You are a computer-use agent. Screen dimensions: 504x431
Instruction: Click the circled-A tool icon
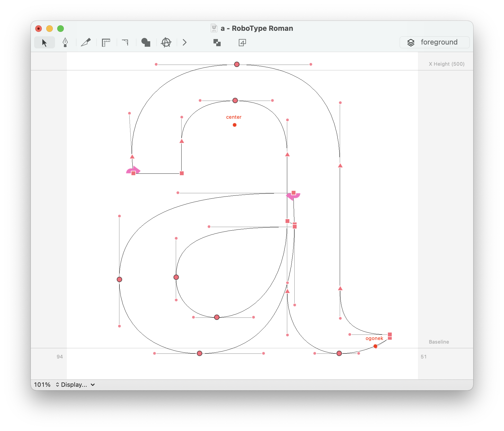coord(166,43)
